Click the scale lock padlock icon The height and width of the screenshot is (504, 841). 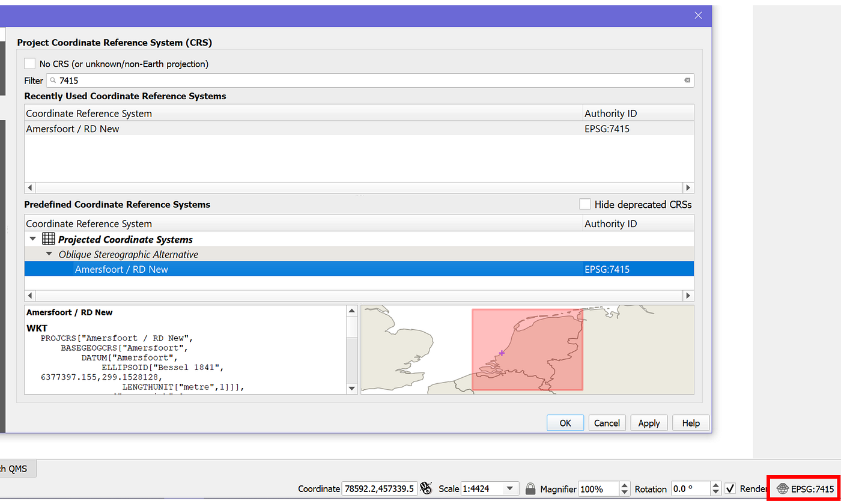tap(530, 488)
